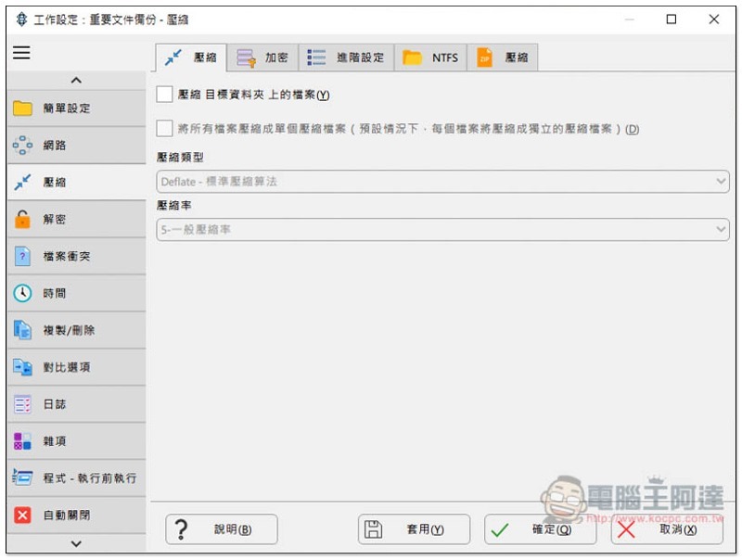Switch to 加密 tab
Image resolution: width=742 pixels, height=560 pixels.
tap(262, 57)
